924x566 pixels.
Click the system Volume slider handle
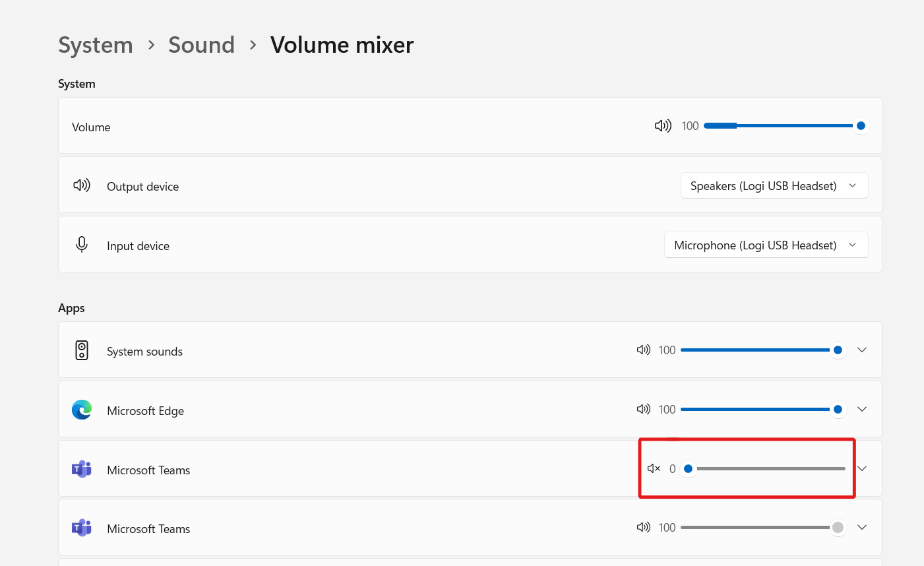pos(860,125)
